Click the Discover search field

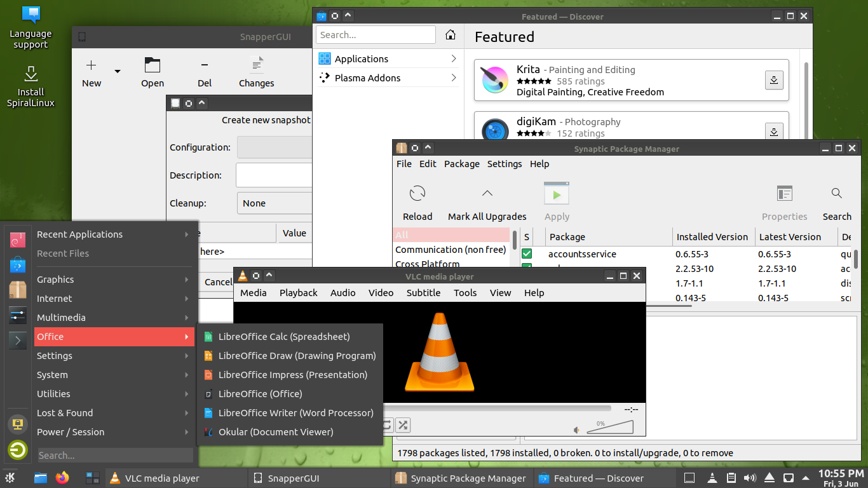(x=376, y=35)
